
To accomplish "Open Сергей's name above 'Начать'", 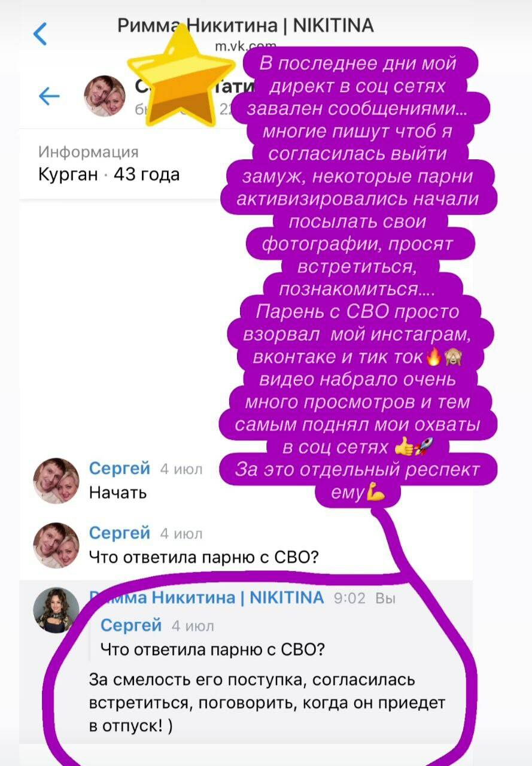I will (x=119, y=469).
